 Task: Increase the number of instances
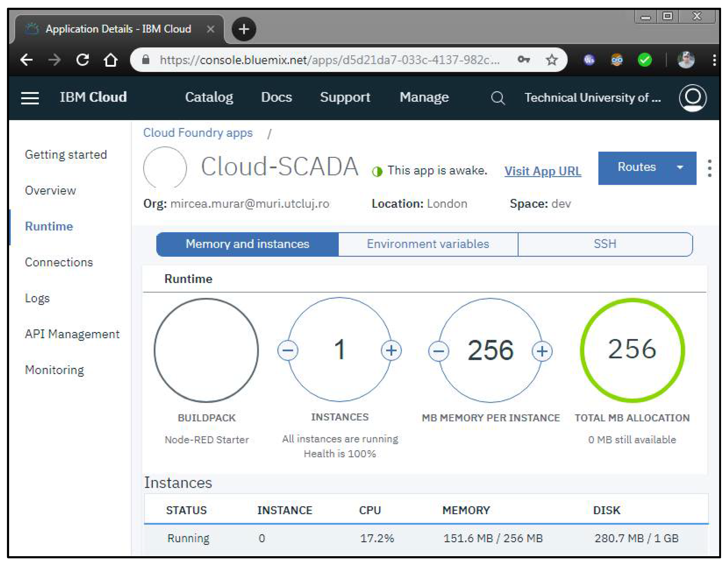click(x=391, y=351)
